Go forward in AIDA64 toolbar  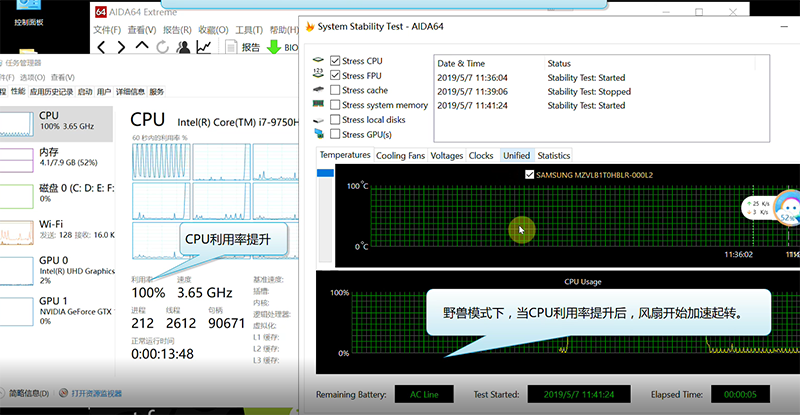click(x=121, y=47)
